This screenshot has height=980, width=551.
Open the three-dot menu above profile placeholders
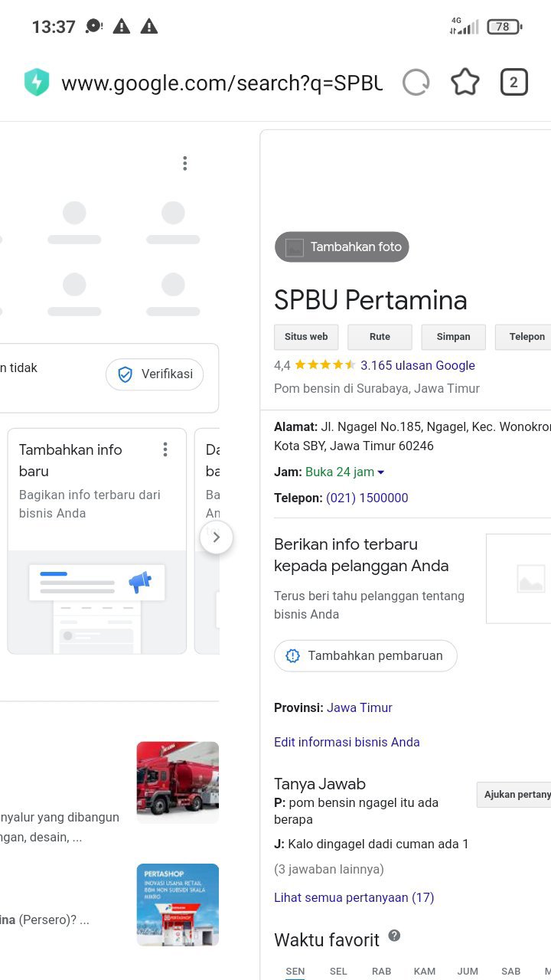click(x=184, y=163)
